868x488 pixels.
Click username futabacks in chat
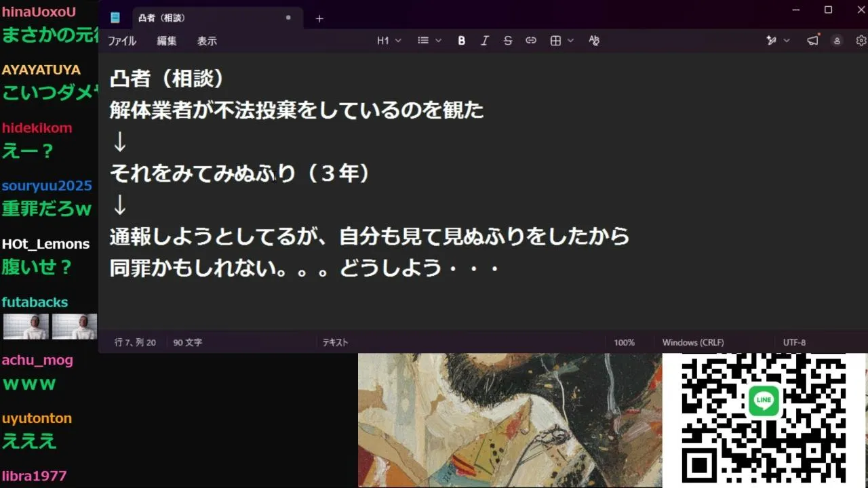(35, 302)
